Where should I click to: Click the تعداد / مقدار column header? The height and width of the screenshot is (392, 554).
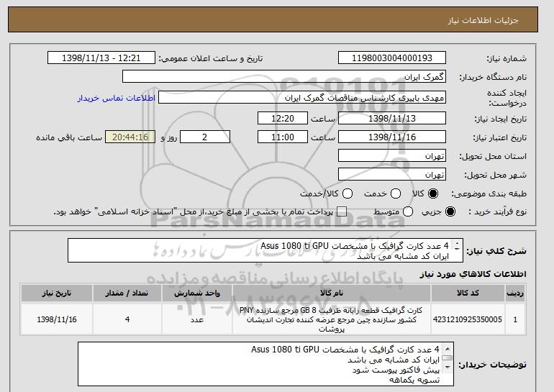coord(127,293)
